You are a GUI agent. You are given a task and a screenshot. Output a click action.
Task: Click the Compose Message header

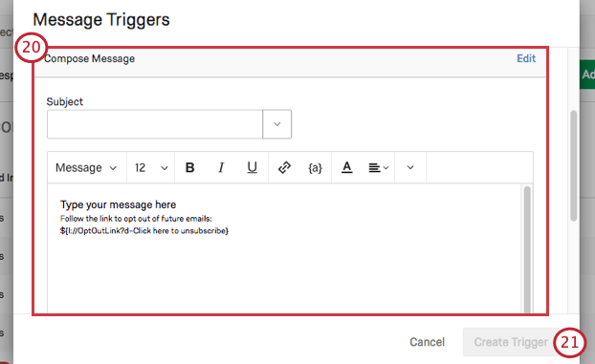90,59
